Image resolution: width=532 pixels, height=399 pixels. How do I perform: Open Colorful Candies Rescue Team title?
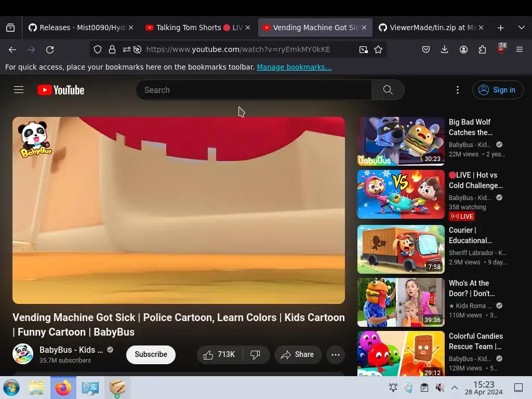click(x=476, y=341)
